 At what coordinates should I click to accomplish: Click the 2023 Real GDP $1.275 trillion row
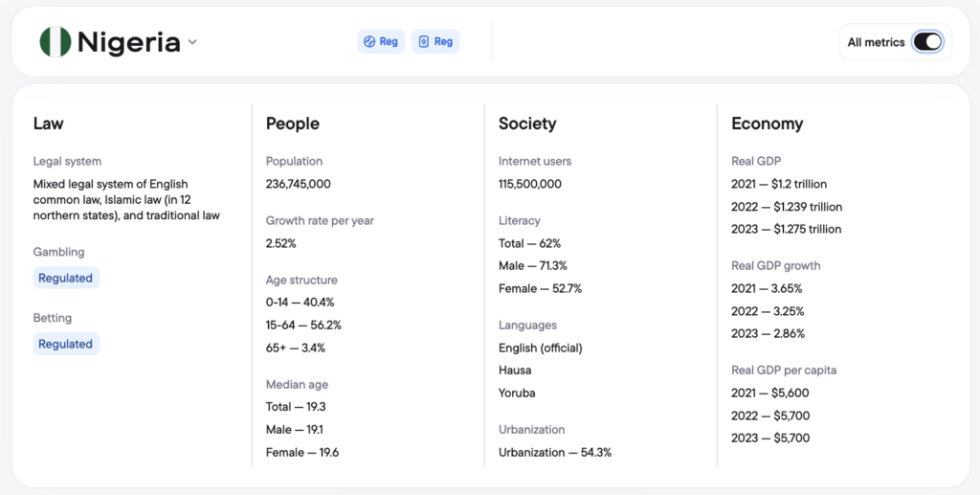[x=787, y=229]
